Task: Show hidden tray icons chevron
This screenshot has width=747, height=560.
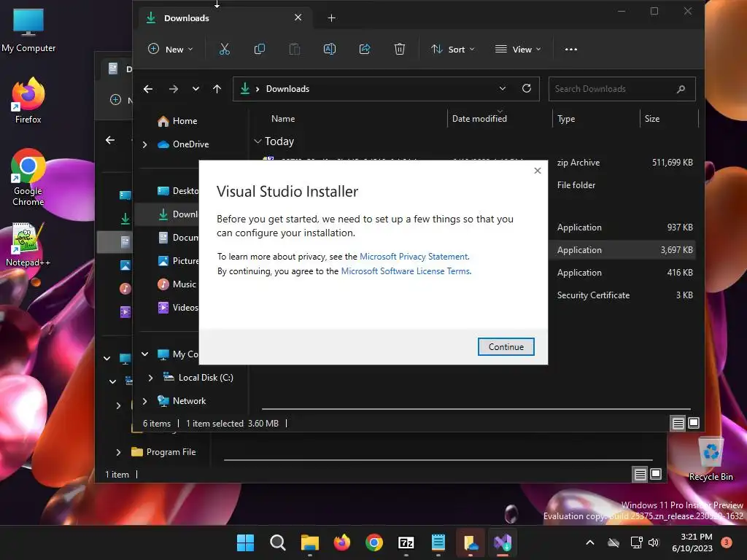Action: point(589,542)
